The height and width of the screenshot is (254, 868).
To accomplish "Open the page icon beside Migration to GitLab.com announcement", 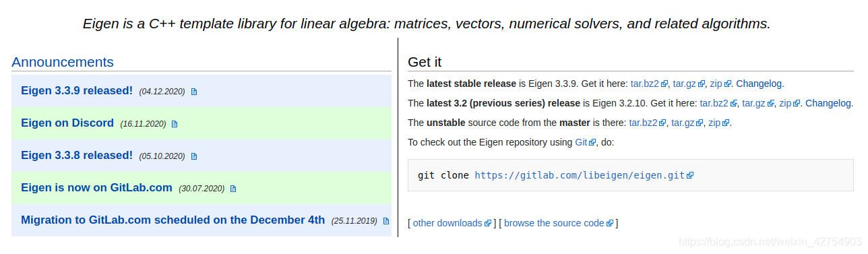I will 386,221.
